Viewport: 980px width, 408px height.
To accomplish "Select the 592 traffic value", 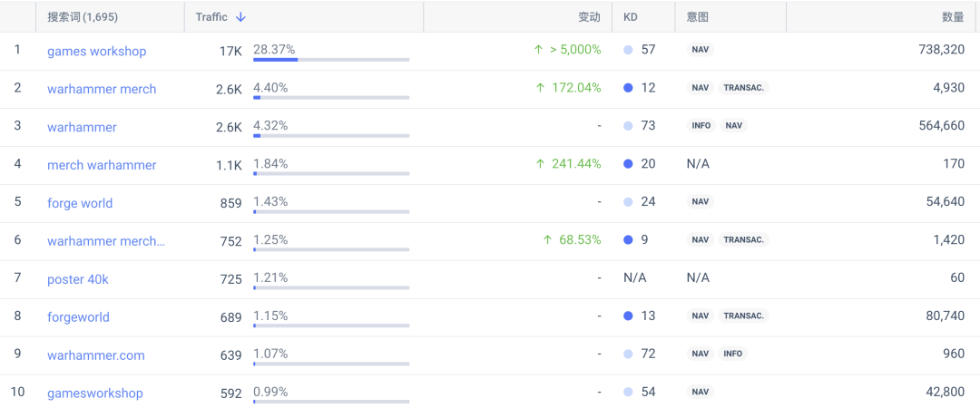I will (230, 394).
